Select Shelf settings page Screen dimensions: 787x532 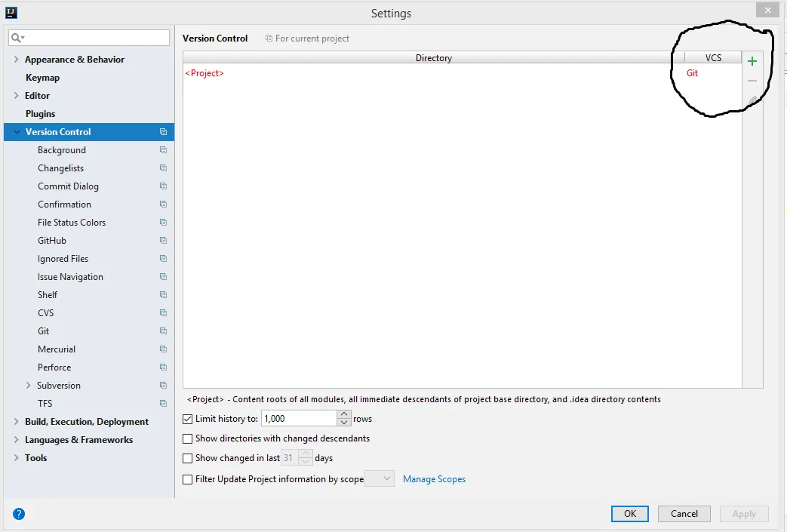(x=48, y=294)
